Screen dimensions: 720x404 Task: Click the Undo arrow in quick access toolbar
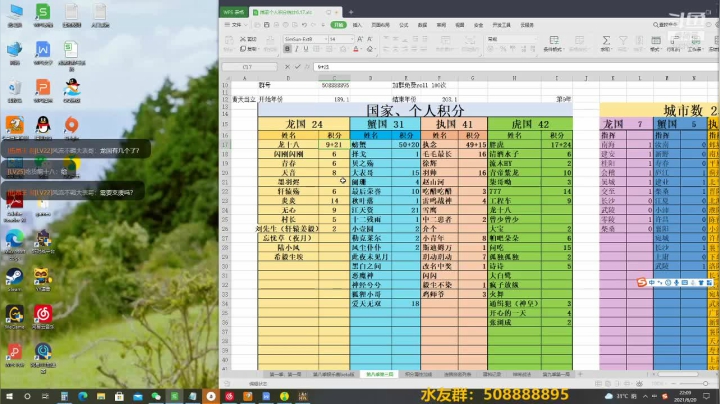tap(304, 25)
